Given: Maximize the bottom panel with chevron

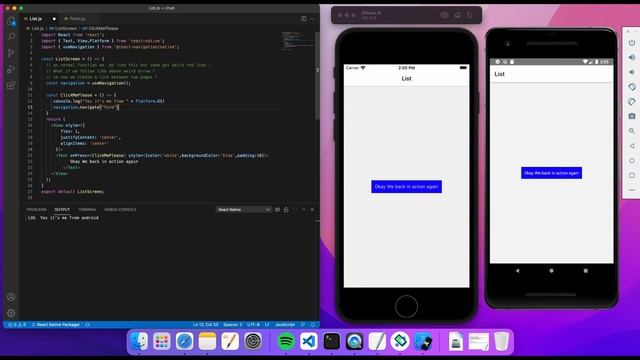Looking at the screenshot, I should (x=303, y=209).
